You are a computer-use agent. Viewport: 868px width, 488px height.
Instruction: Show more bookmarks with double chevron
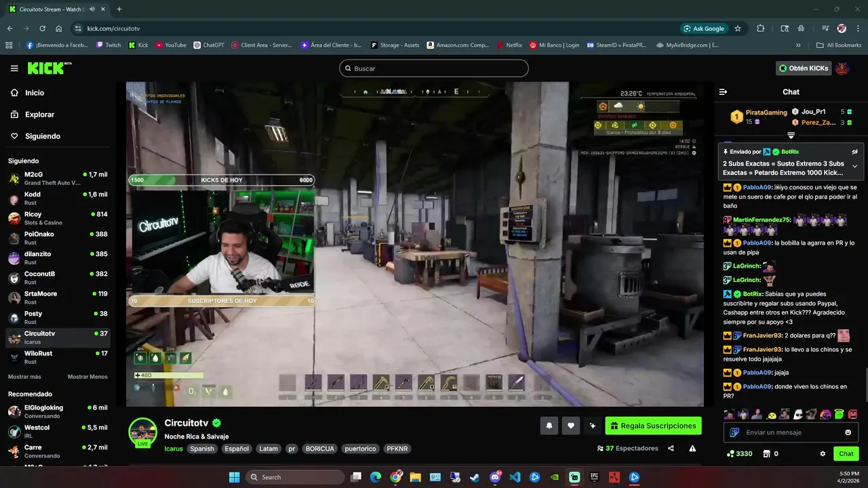798,45
